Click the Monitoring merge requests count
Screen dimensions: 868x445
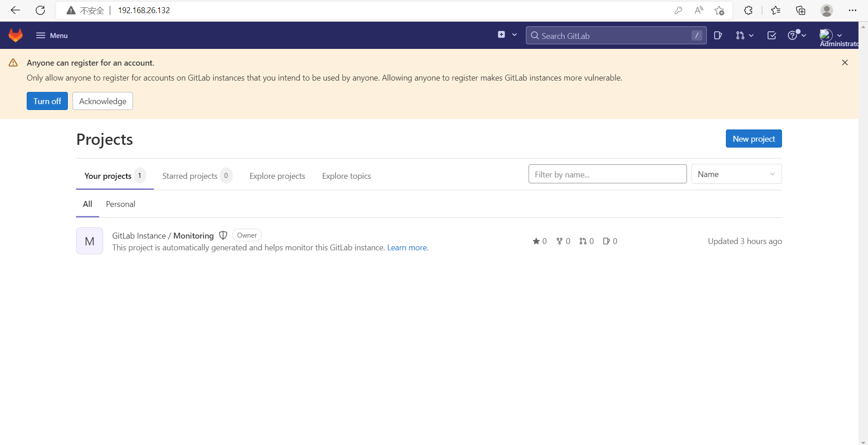click(587, 241)
